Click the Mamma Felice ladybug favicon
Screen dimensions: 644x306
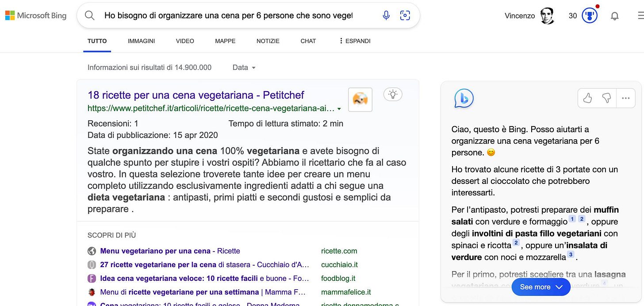(x=92, y=292)
